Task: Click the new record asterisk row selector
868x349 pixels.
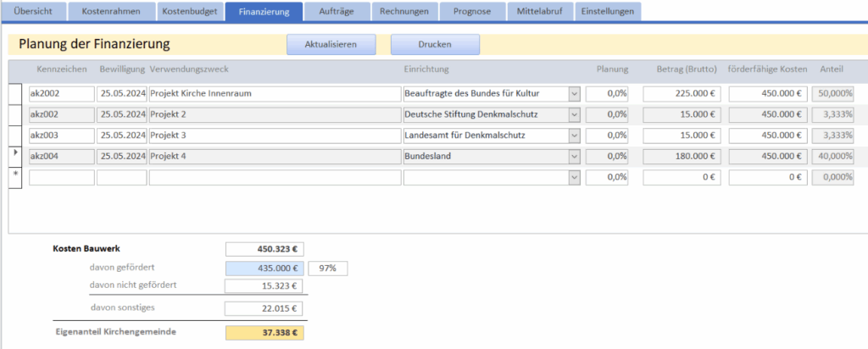Action: pos(15,177)
